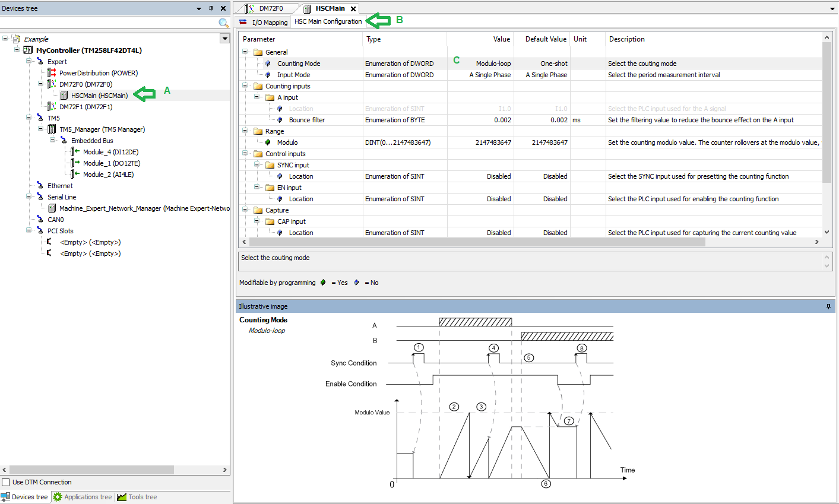Collapse the TM5_Manager tree node
This screenshot has height=504, width=839.
click(41, 129)
